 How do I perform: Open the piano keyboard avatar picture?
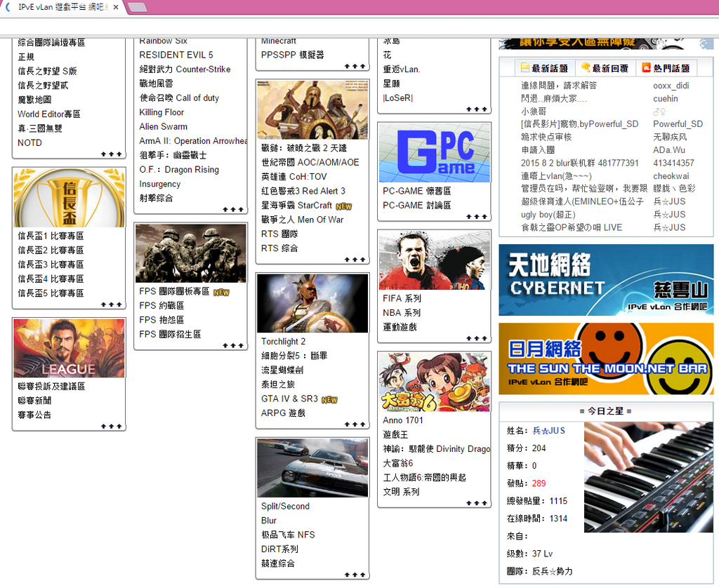click(x=648, y=476)
